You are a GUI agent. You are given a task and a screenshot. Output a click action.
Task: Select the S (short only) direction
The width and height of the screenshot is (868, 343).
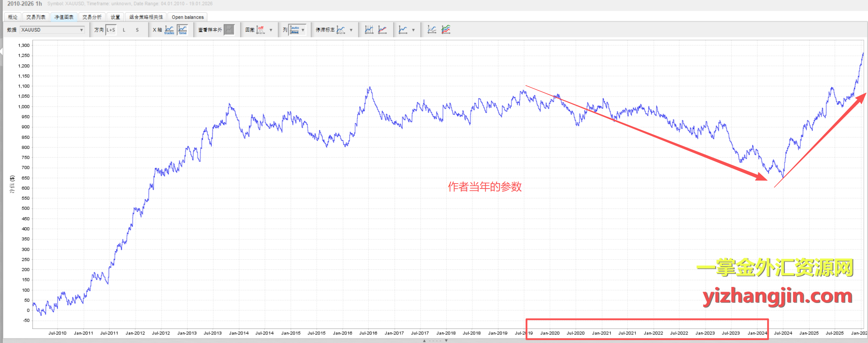137,30
